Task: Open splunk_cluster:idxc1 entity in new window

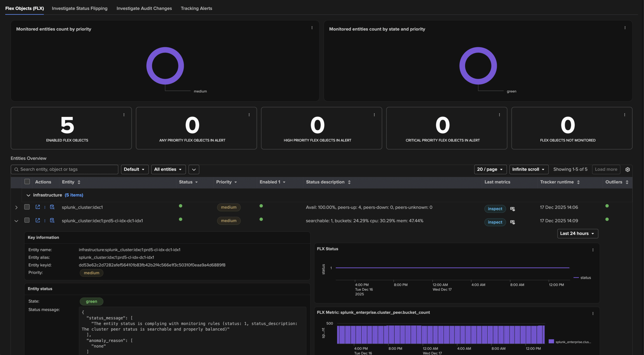Action: 38,207
